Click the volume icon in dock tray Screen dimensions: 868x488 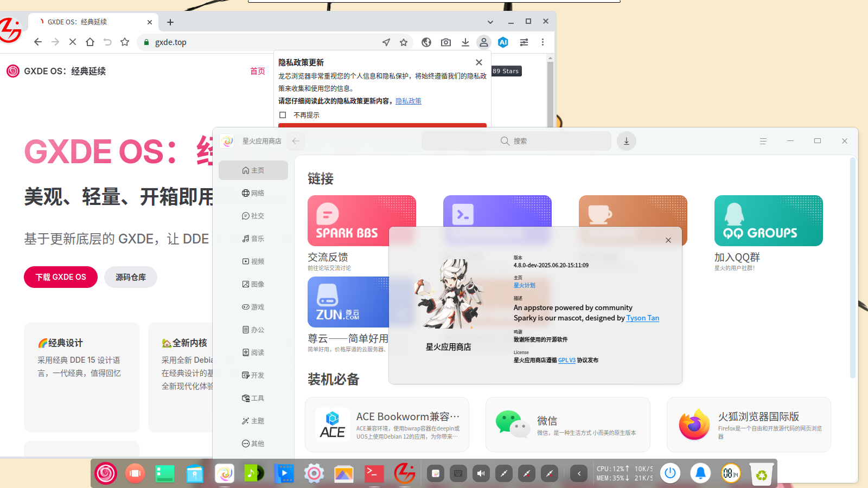coord(481,473)
